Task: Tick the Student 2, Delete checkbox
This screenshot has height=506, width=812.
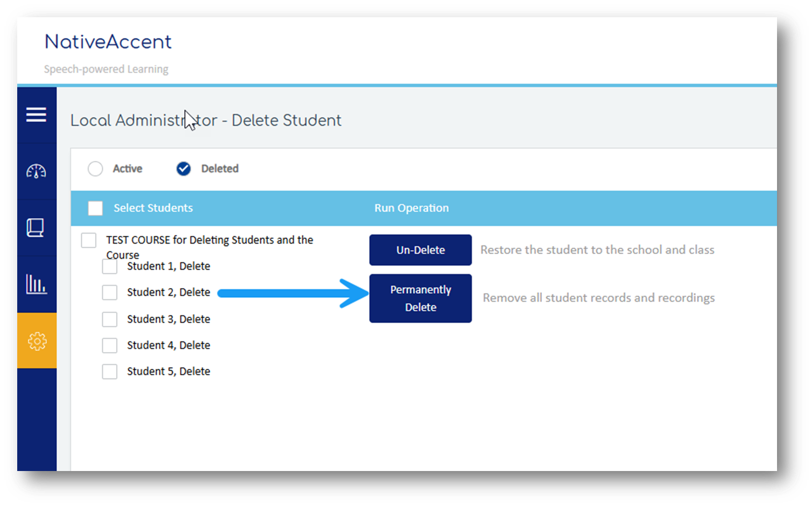Action: click(x=110, y=292)
